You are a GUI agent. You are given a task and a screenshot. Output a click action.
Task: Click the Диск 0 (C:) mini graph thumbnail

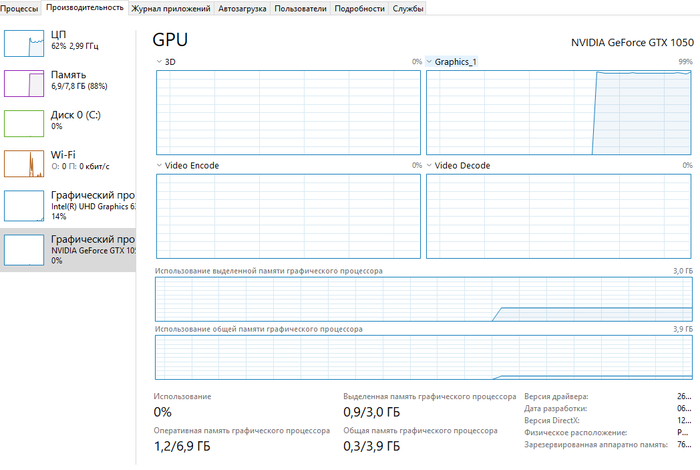[26, 122]
